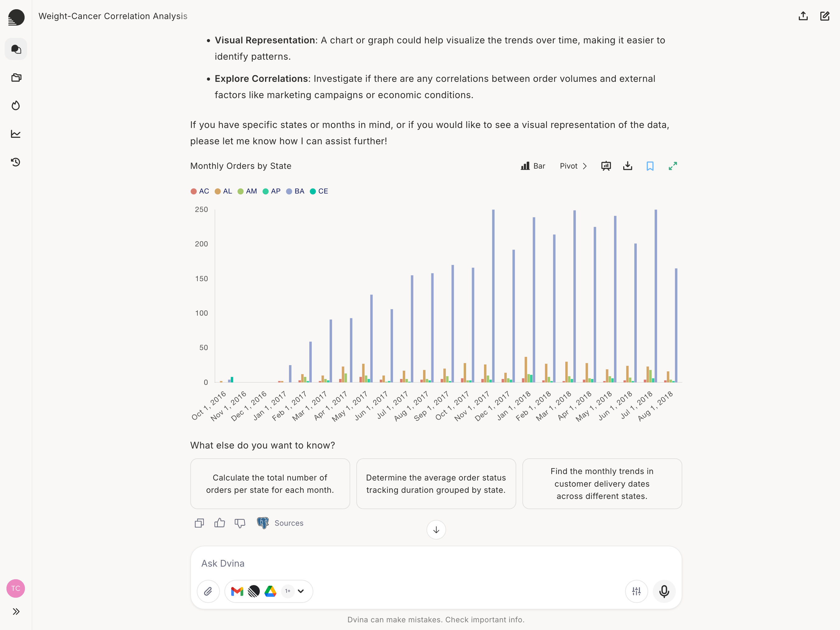Open chart presentation mode icon
This screenshot has width=840, height=630.
(x=606, y=166)
